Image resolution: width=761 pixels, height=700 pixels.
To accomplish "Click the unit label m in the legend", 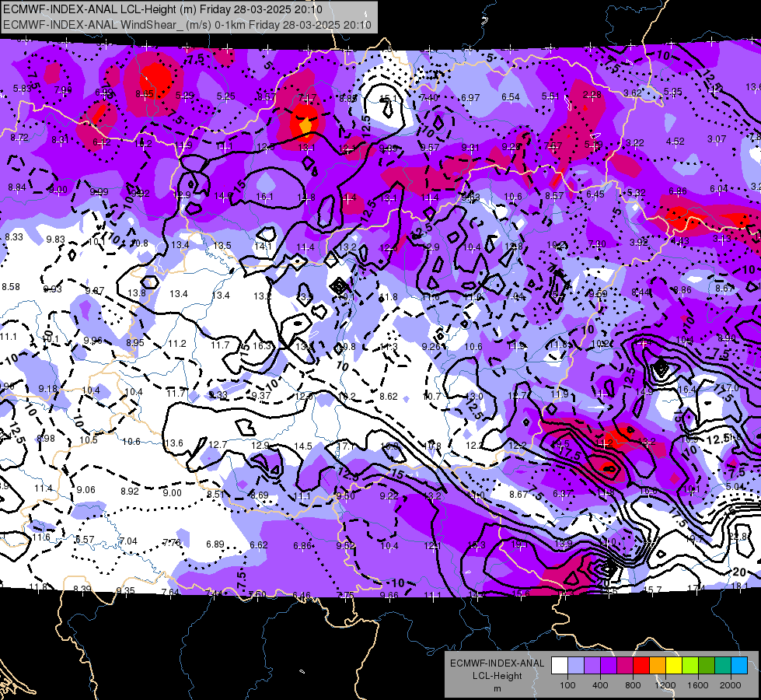I will pos(497,689).
